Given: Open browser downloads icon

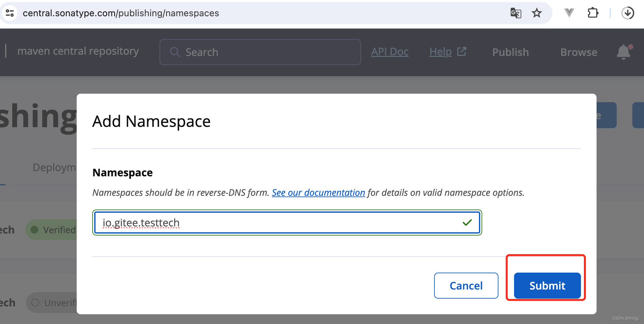Looking at the screenshot, I should pos(628,13).
